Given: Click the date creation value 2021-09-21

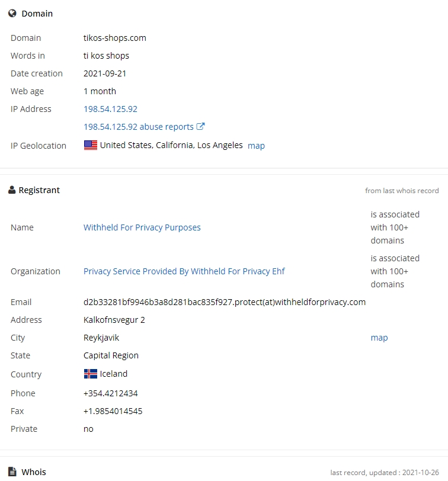Looking at the screenshot, I should [x=105, y=73].
